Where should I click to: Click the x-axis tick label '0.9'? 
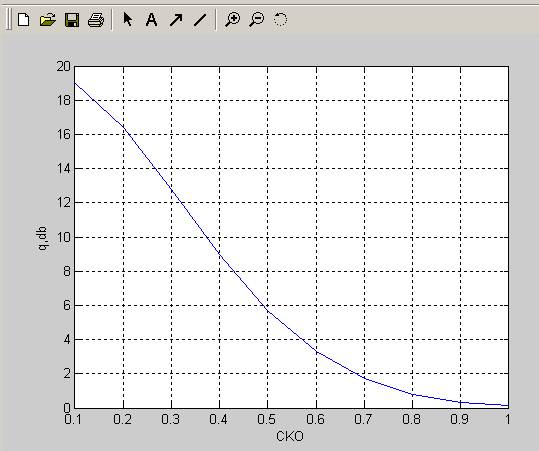[x=459, y=419]
